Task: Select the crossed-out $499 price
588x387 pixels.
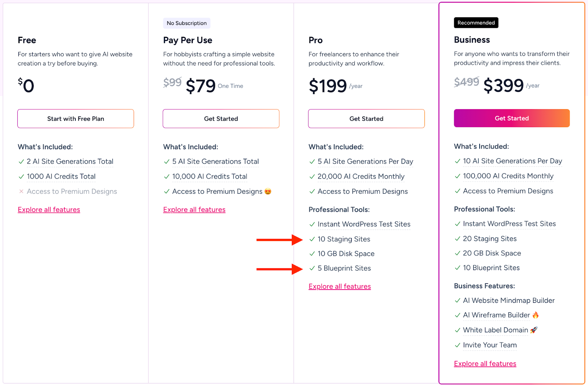Action: click(466, 82)
